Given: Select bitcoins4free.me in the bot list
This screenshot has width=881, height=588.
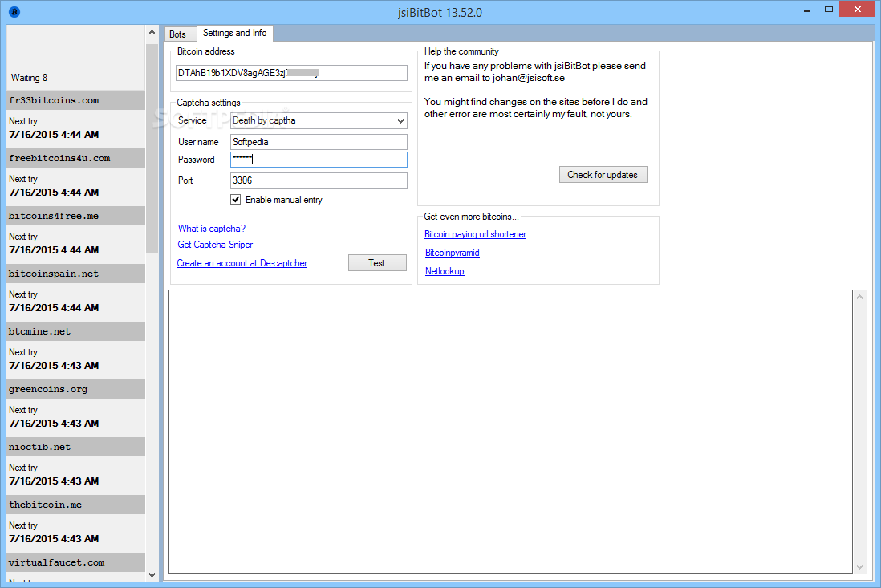Looking at the screenshot, I should (76, 217).
